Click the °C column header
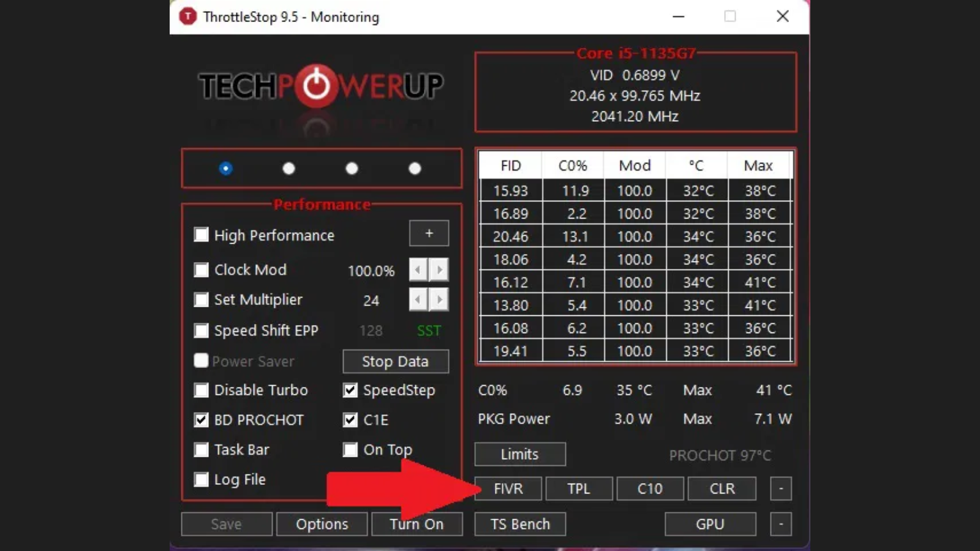The width and height of the screenshot is (980, 551). click(x=696, y=165)
